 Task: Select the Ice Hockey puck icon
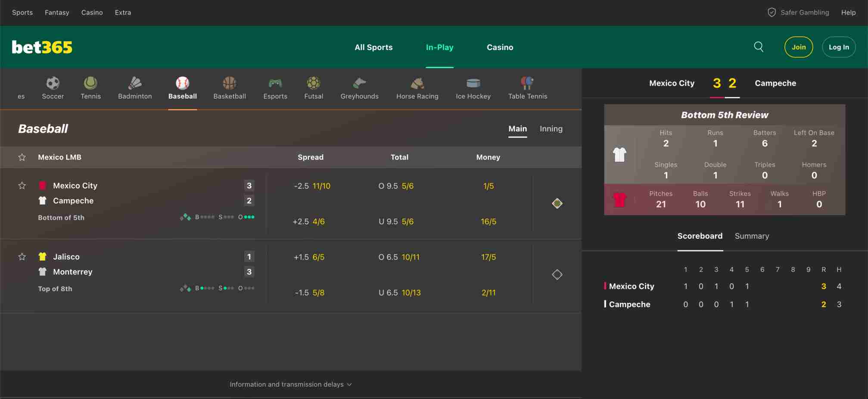point(473,83)
